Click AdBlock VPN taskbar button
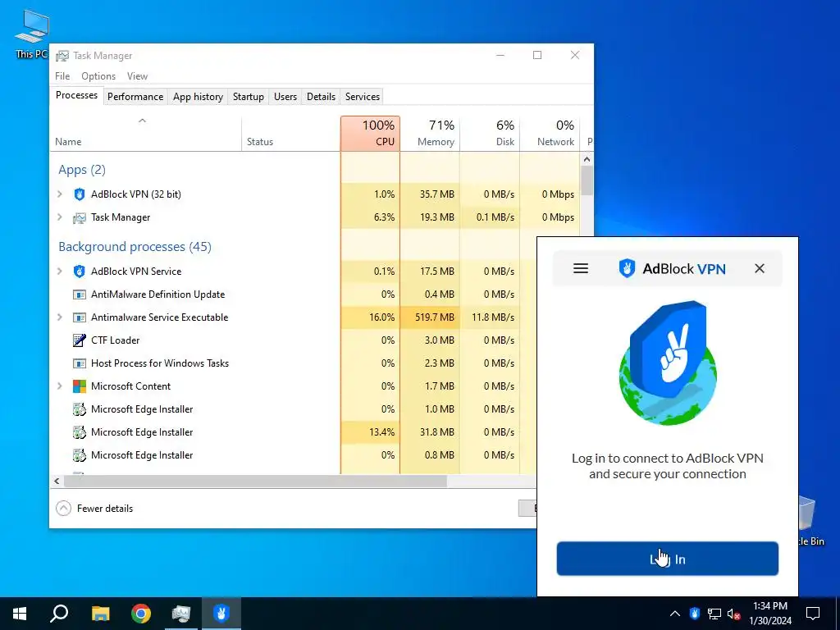Image resolution: width=840 pixels, height=630 pixels. point(221,614)
